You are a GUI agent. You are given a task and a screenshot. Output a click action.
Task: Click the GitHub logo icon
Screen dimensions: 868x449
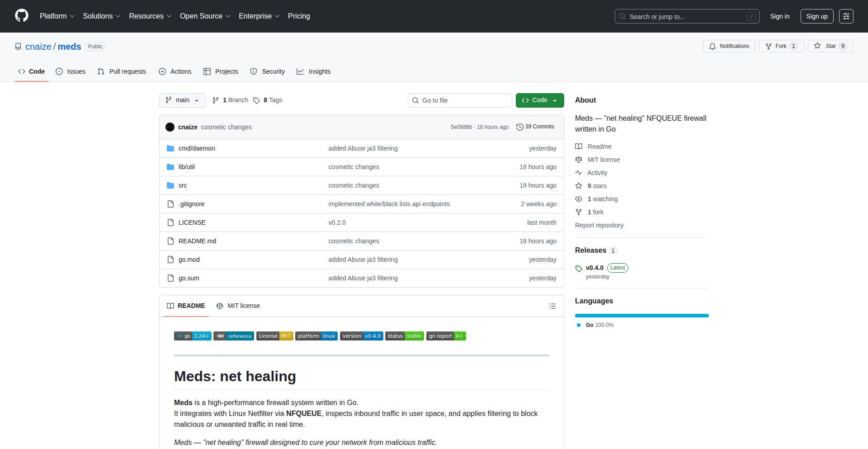pos(22,16)
